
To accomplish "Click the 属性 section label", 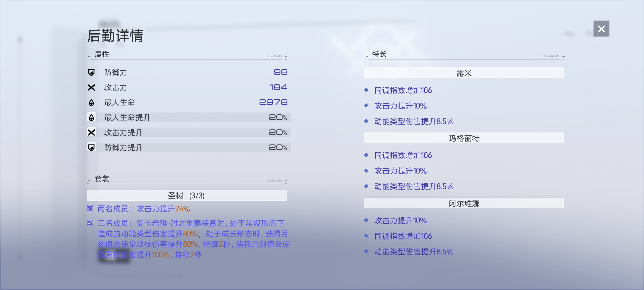I will pos(102,54).
